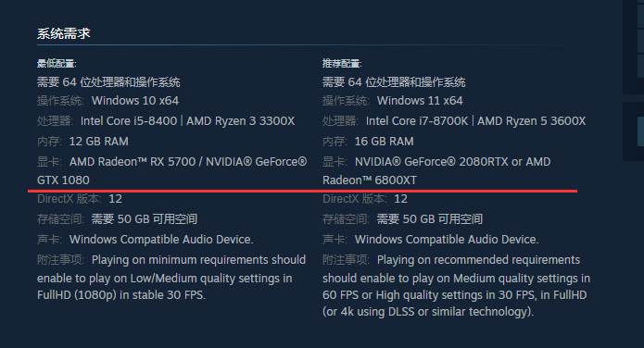644x348 pixels.
Task: Select the 最低配置 column label
Action: (57, 64)
